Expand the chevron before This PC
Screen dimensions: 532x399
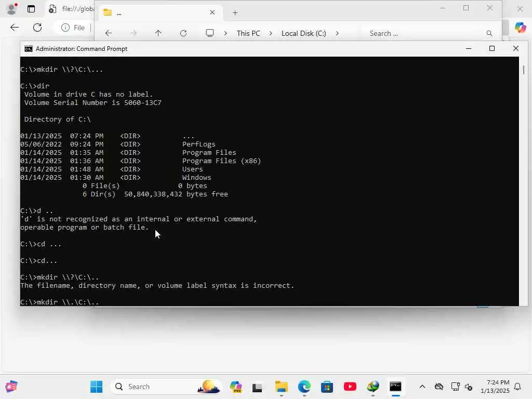(225, 33)
